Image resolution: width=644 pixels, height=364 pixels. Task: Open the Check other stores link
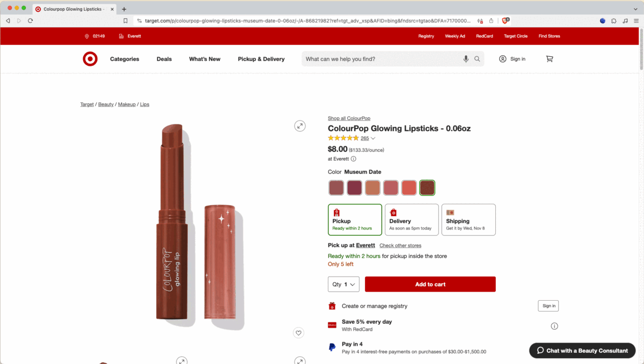click(x=400, y=246)
